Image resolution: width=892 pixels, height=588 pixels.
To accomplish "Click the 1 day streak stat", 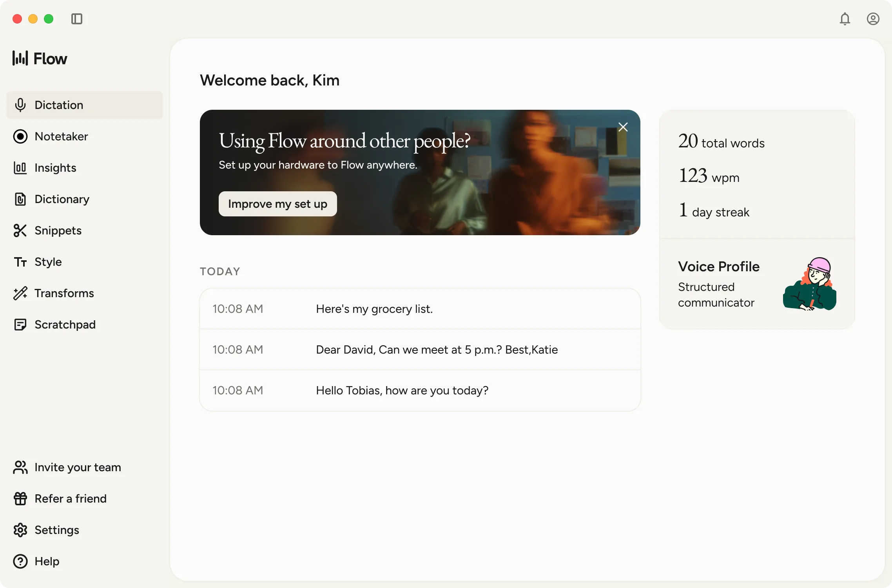I will pos(714,210).
